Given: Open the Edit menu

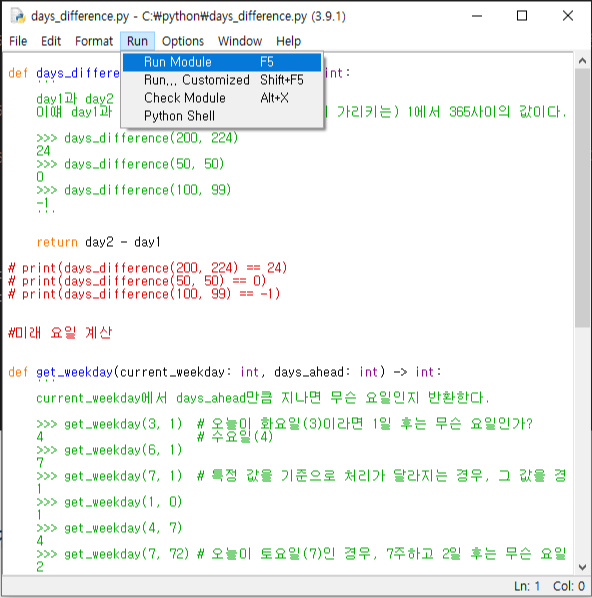Looking at the screenshot, I should pyautogui.click(x=51, y=41).
